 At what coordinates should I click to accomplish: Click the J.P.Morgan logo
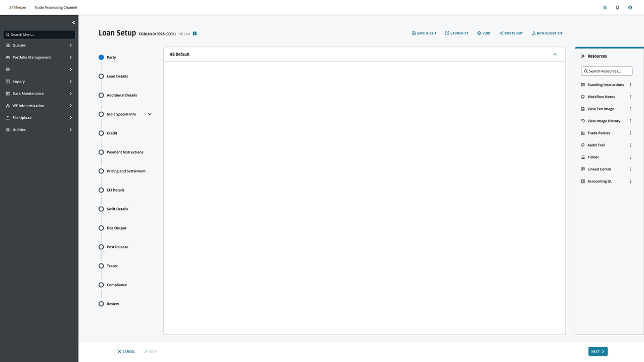tap(18, 8)
